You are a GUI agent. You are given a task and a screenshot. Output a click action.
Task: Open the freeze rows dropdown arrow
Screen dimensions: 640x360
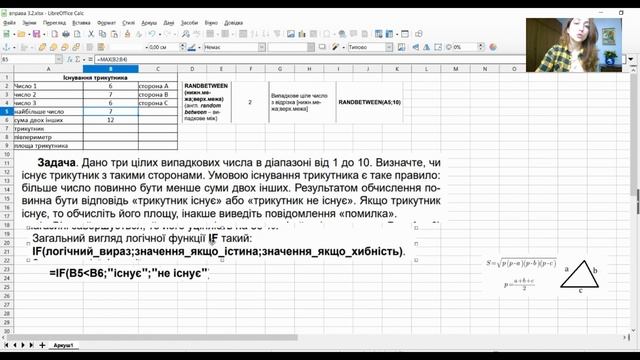[x=396, y=34]
